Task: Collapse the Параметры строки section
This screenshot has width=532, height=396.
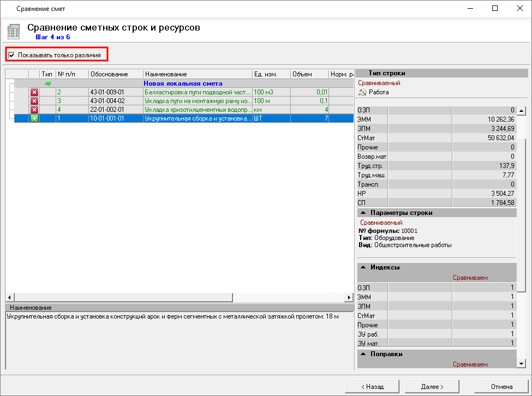Action: [x=363, y=213]
